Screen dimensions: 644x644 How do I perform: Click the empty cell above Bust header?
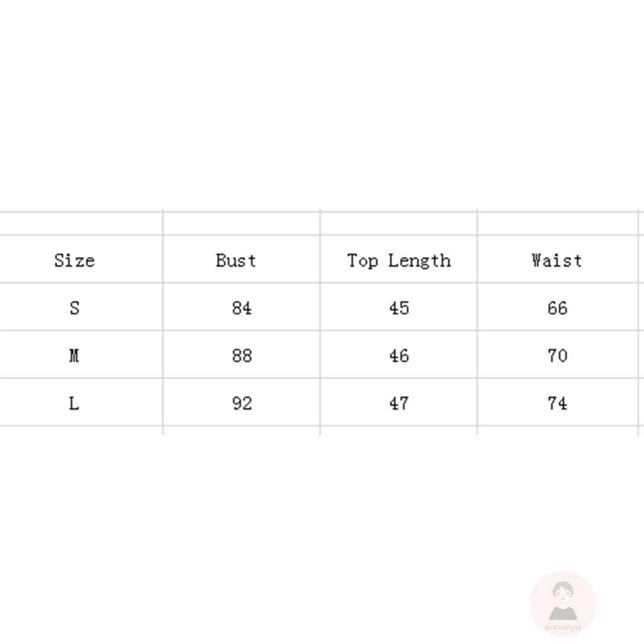pos(241,223)
